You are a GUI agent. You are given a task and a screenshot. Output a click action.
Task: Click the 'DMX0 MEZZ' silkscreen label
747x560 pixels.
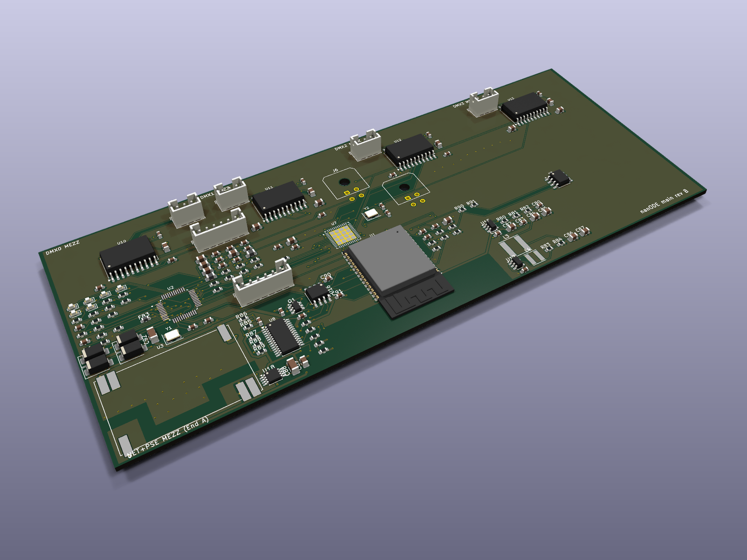(63, 248)
